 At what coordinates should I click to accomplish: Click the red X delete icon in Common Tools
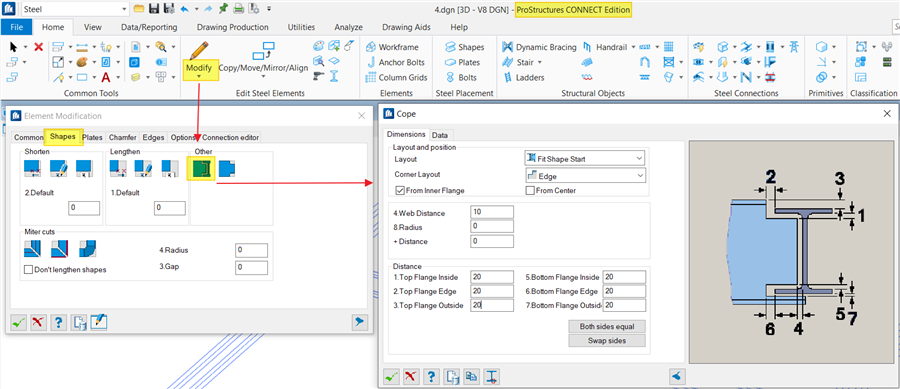[38, 47]
